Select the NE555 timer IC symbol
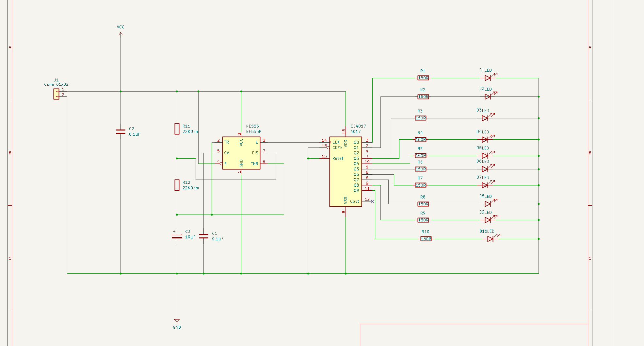This screenshot has height=346, width=644. [241, 153]
